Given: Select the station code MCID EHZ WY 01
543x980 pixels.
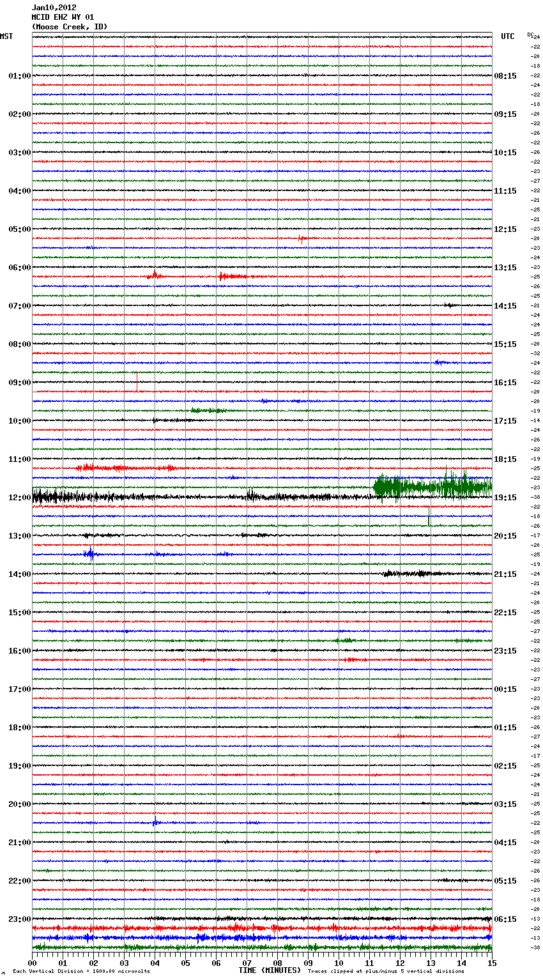Looking at the screenshot, I should (63, 17).
